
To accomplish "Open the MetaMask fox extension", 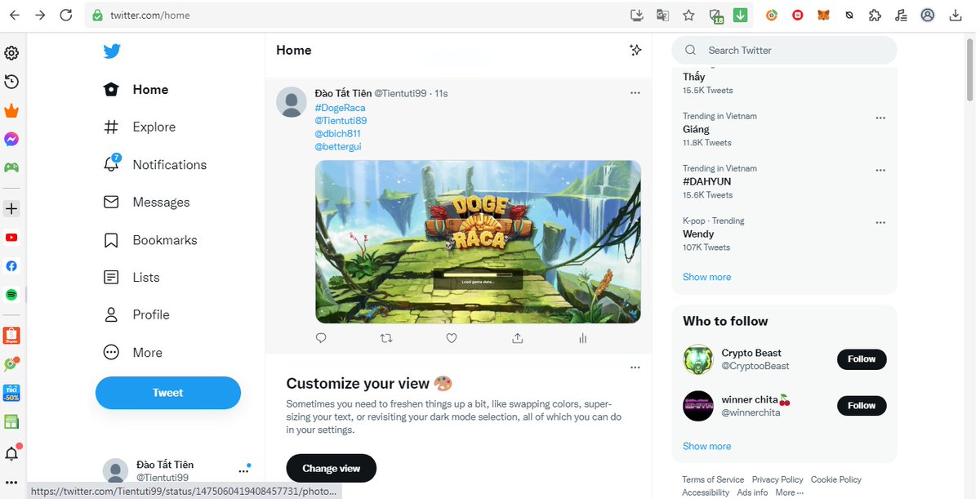I will [824, 15].
